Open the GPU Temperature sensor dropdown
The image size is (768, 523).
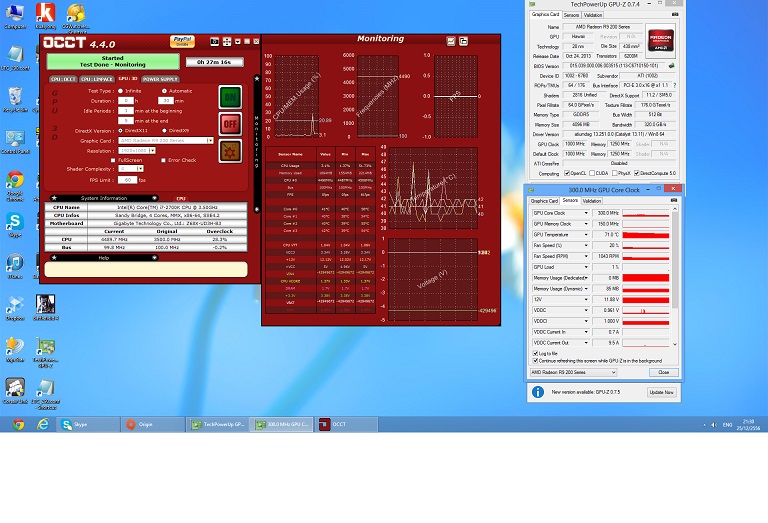tap(586, 235)
